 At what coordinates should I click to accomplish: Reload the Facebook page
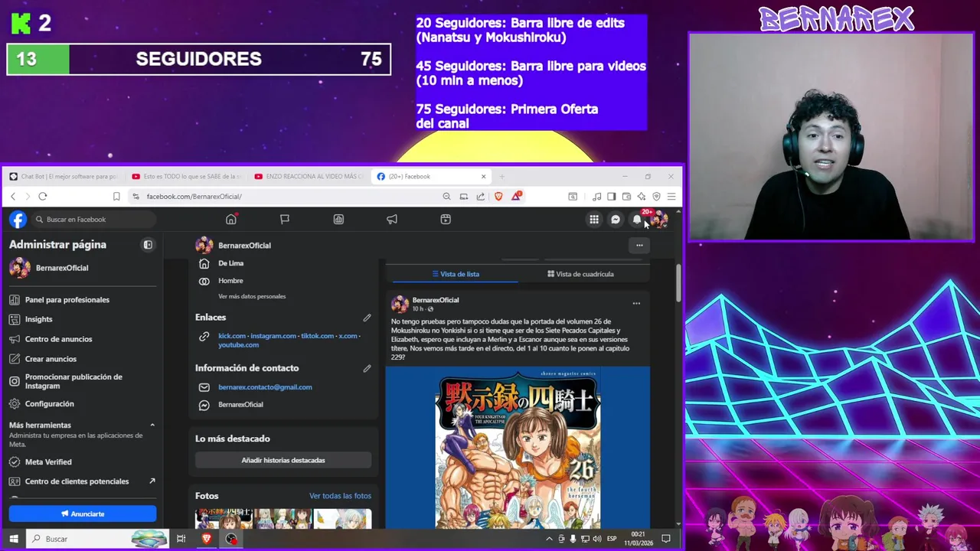(43, 197)
